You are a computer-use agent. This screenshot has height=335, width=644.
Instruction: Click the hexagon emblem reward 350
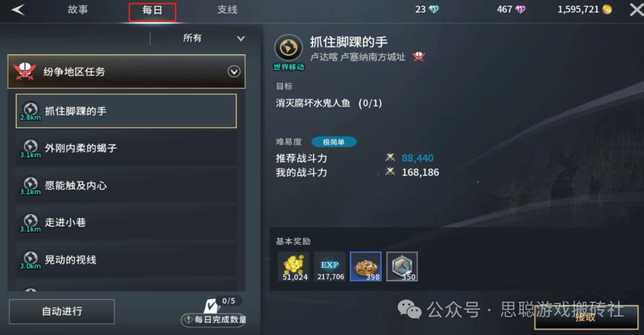pos(402,266)
